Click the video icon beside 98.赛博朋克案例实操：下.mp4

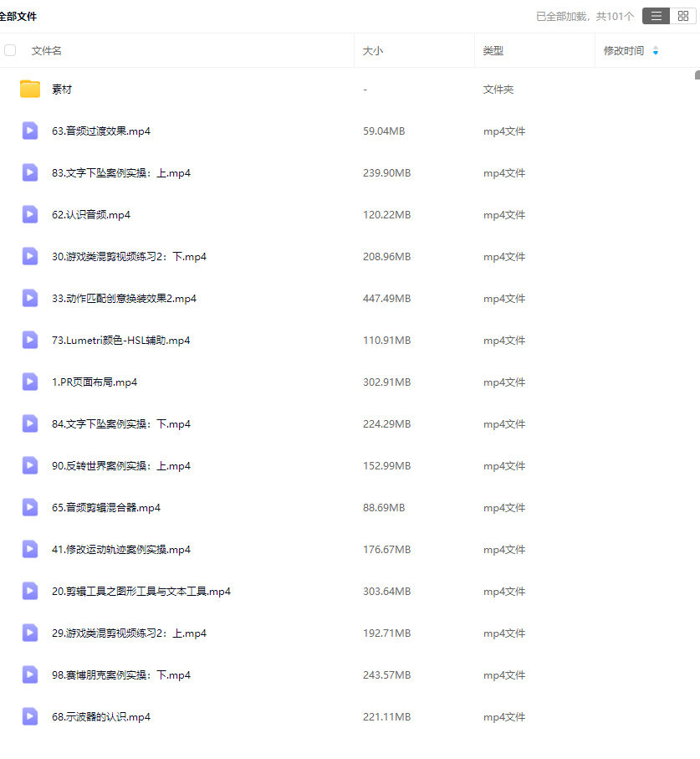click(29, 674)
